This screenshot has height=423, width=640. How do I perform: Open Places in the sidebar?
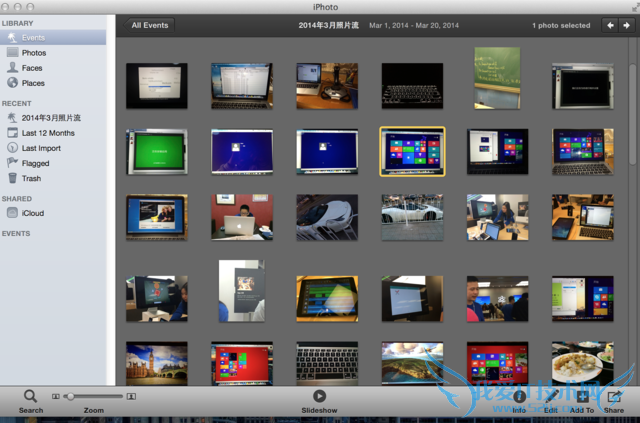click(33, 83)
